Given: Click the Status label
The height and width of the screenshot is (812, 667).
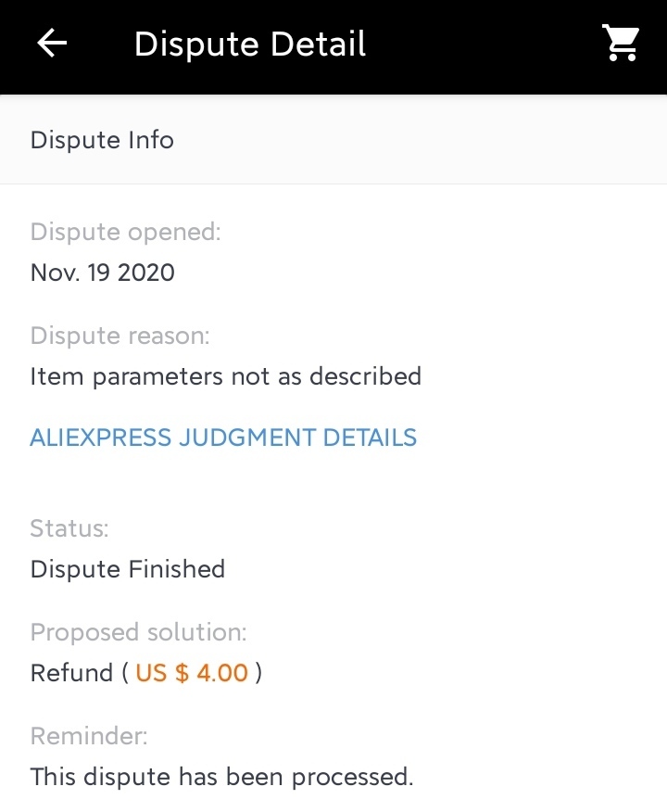Looking at the screenshot, I should point(69,528).
